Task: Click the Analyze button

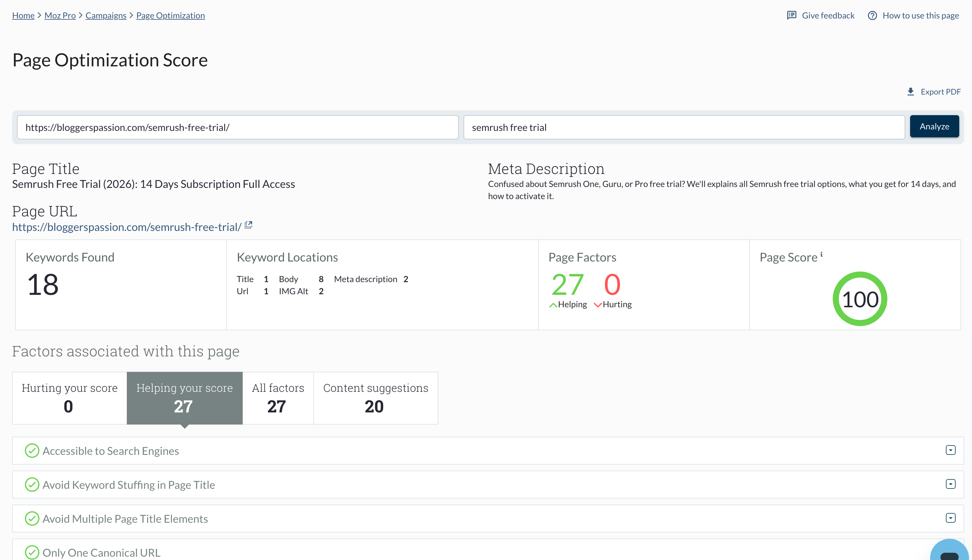Action: coord(934,126)
